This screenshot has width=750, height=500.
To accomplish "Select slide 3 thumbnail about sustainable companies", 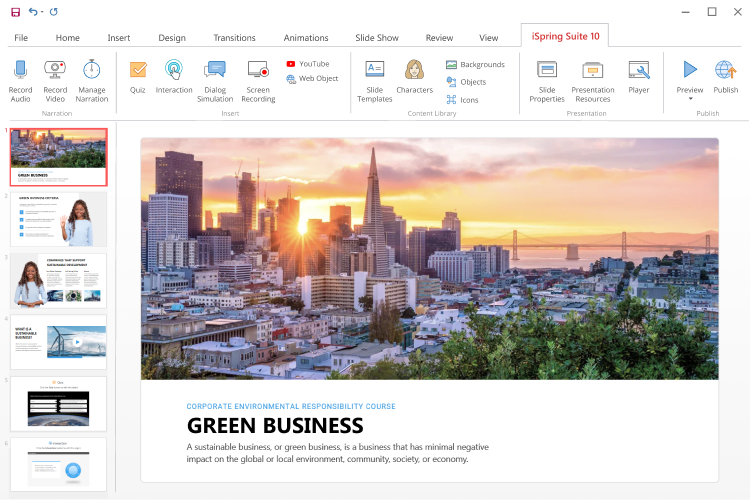I will coord(58,281).
